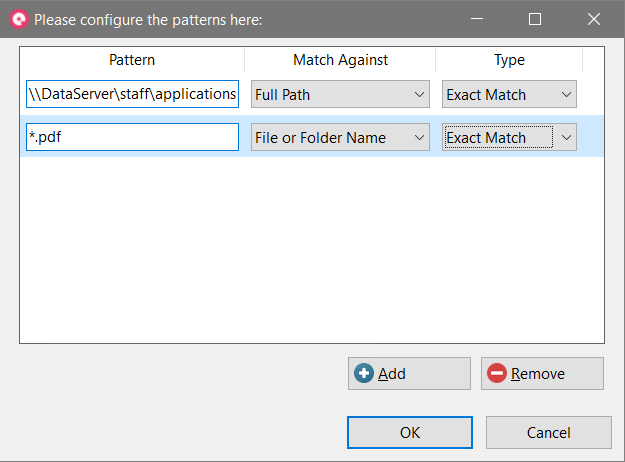Click the red minus icon beside Remove

tap(497, 374)
